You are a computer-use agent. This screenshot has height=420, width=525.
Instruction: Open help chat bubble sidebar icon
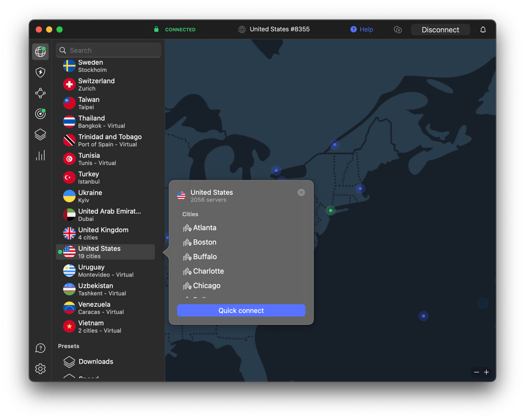point(41,348)
